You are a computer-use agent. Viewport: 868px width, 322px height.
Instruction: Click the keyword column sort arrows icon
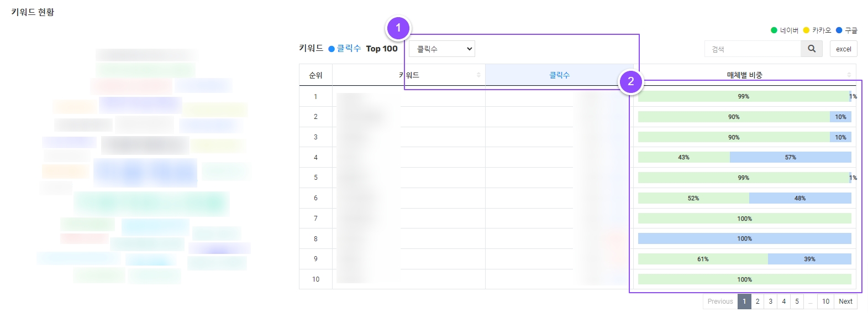[478, 75]
